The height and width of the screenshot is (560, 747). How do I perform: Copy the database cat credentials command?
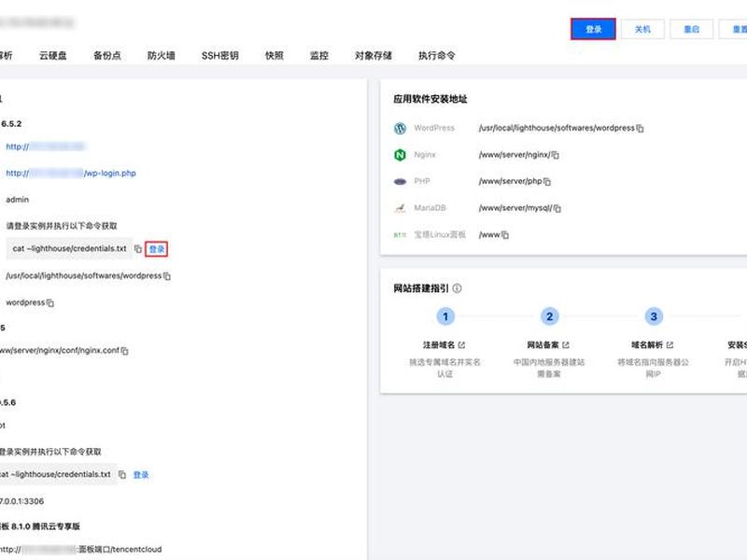pyautogui.click(x=122, y=475)
